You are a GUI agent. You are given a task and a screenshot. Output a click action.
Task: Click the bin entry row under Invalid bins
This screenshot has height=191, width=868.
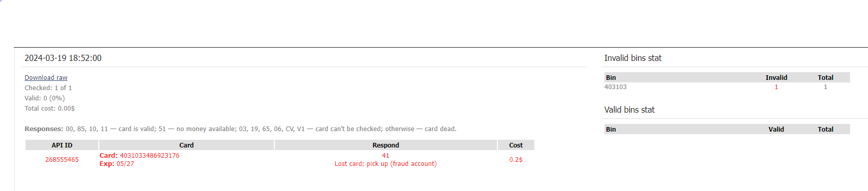tap(727, 87)
